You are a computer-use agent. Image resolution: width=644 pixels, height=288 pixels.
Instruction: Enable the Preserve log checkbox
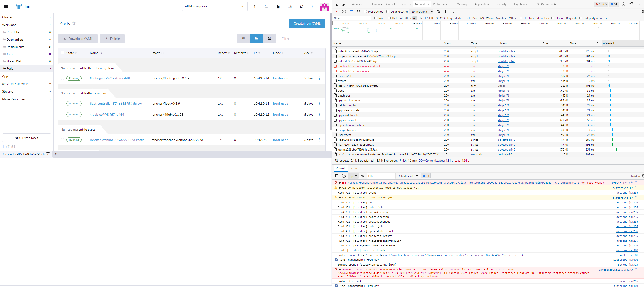pyautogui.click(x=365, y=11)
